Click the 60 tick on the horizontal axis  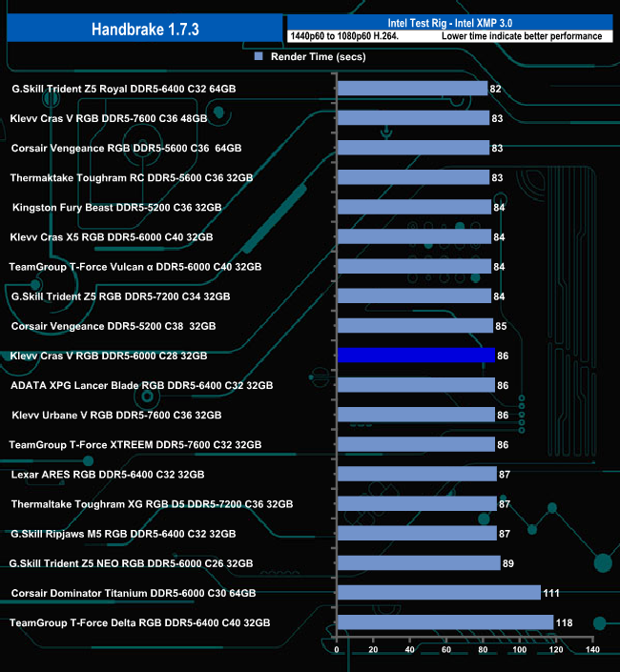[x=446, y=650]
